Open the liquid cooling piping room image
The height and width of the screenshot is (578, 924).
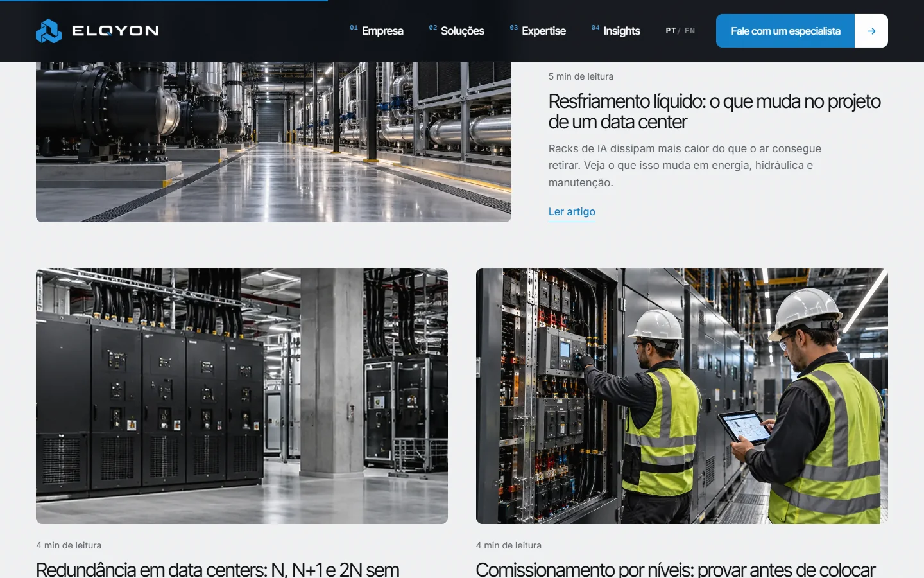pos(273,142)
